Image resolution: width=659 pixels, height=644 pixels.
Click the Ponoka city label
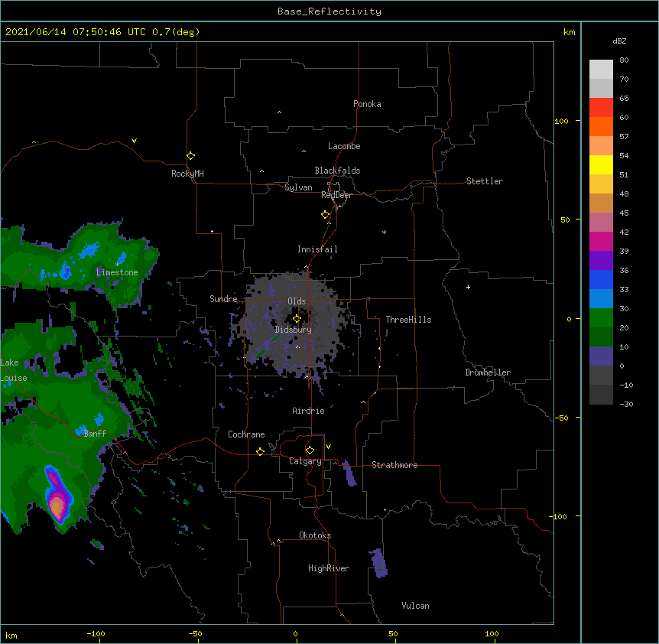(x=367, y=104)
